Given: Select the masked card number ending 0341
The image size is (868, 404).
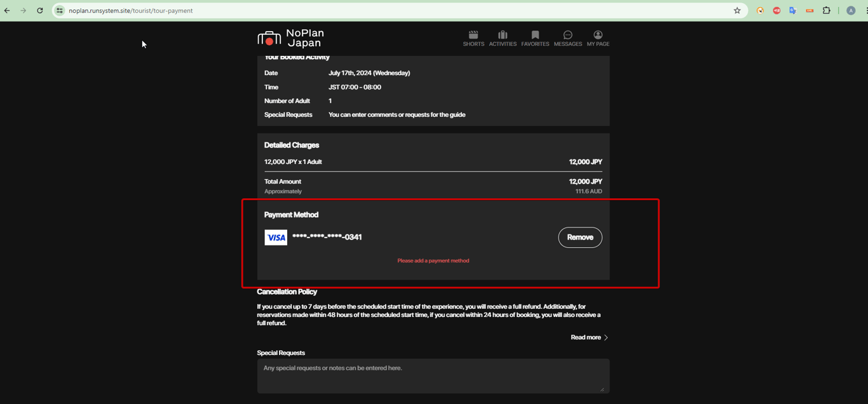Looking at the screenshot, I should (327, 237).
